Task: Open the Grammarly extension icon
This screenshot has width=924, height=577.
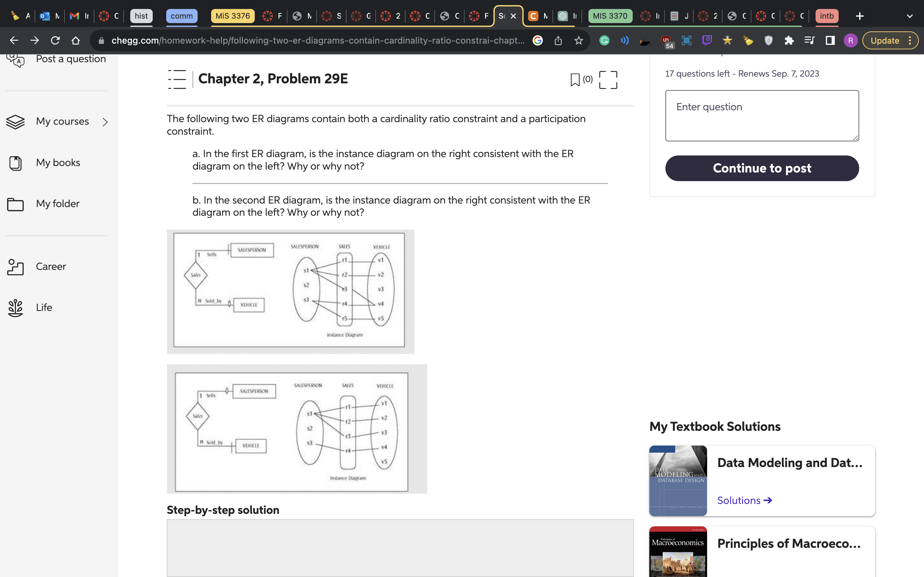Action: pyautogui.click(x=604, y=40)
